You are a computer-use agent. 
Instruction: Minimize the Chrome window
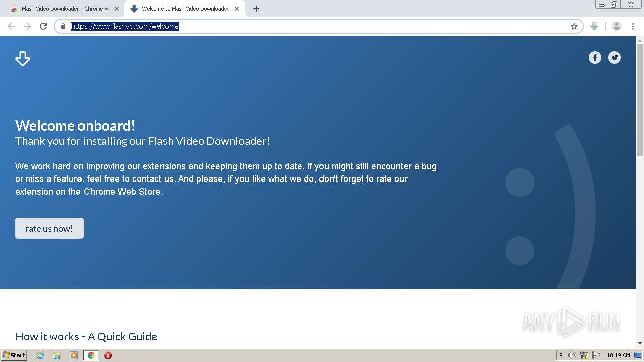click(602, 4)
